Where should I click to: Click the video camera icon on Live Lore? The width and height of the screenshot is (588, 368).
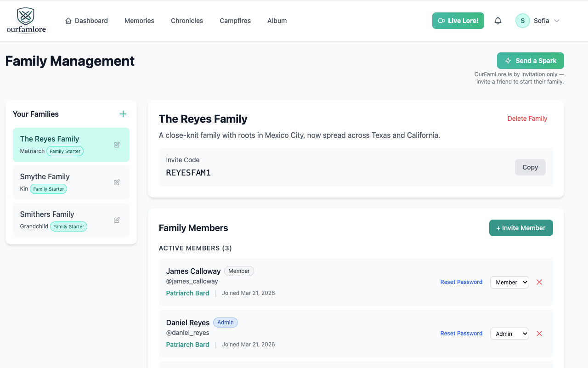pos(442,20)
